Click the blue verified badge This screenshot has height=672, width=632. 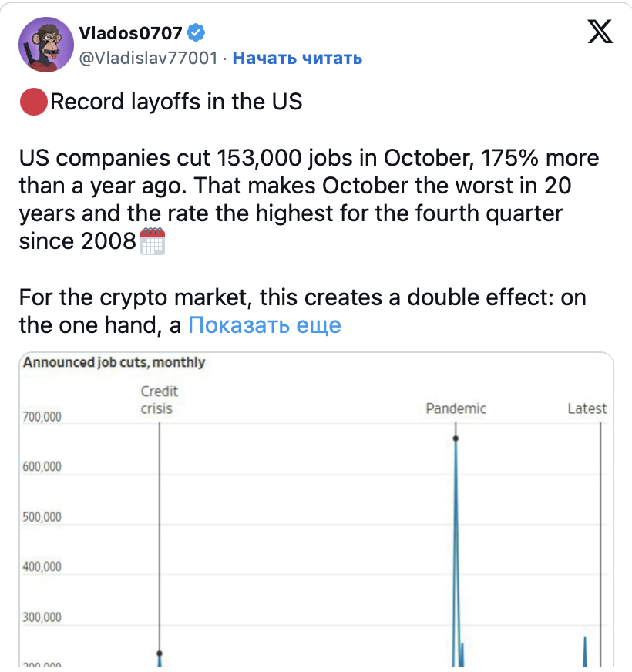[x=198, y=33]
